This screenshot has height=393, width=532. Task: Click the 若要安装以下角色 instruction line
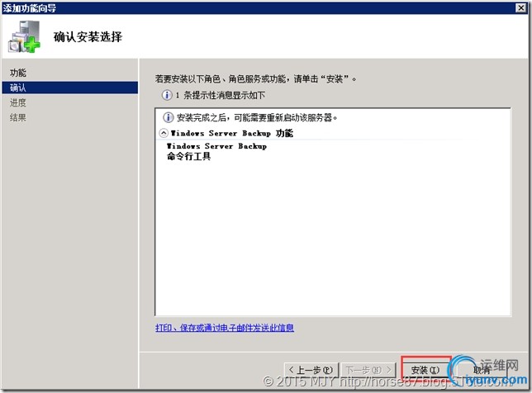256,79
